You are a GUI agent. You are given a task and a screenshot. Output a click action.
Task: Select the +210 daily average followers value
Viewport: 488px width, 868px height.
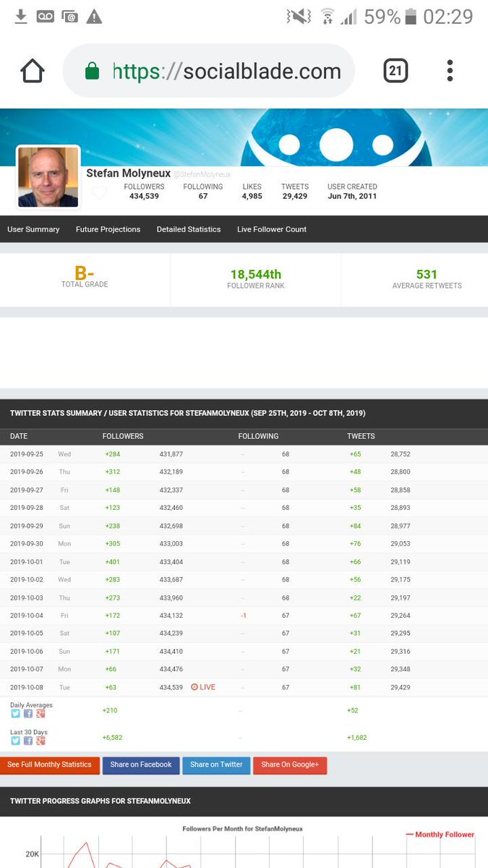(110, 710)
